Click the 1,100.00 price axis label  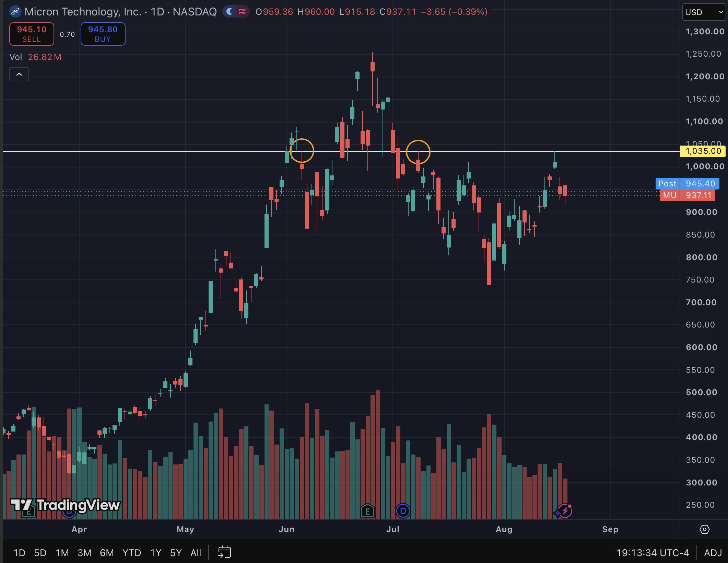point(704,122)
